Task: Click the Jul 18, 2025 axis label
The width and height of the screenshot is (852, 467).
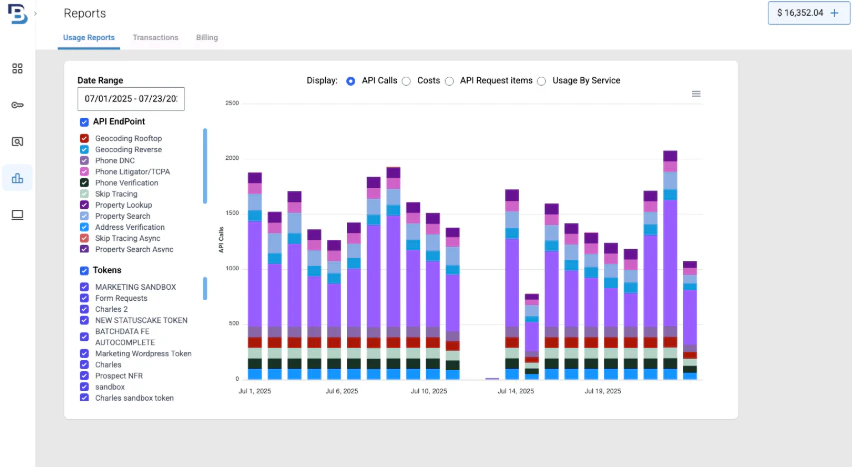Action: [x=603, y=391]
